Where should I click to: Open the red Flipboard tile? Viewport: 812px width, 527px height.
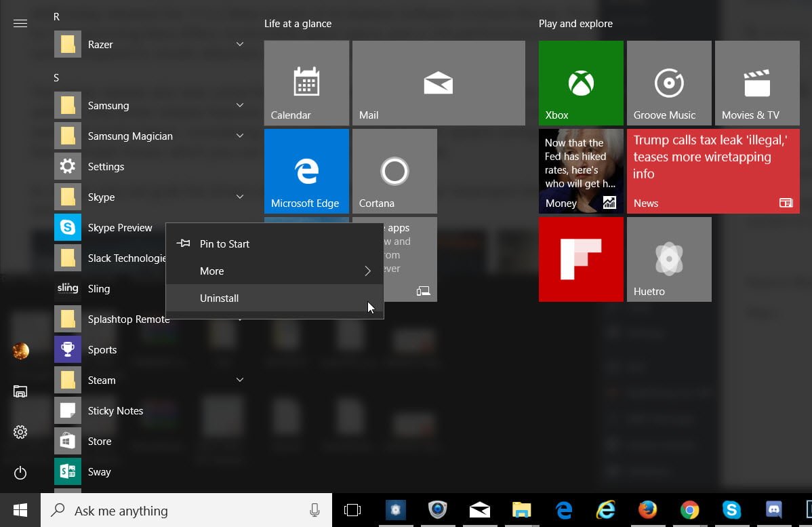click(x=581, y=259)
